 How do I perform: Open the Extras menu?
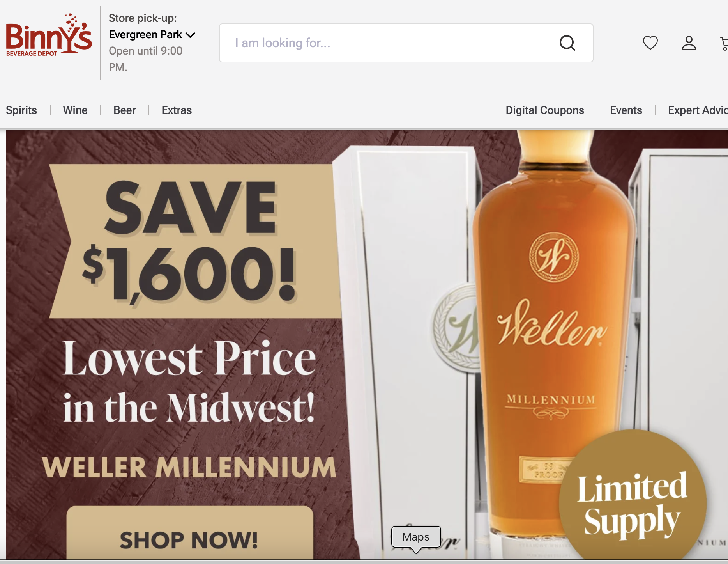pos(177,110)
